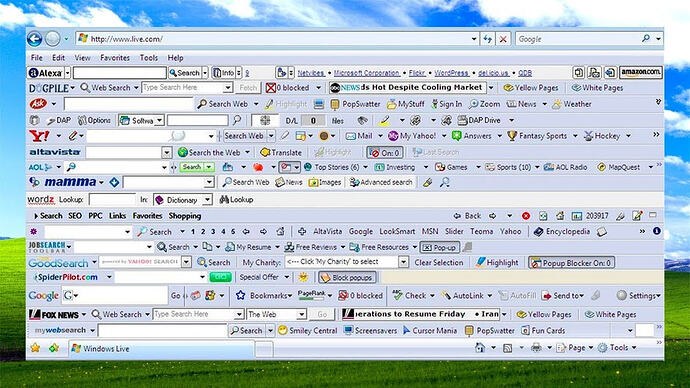690x388 pixels.
Task: Click the Alexa search input field
Action: pos(119,73)
